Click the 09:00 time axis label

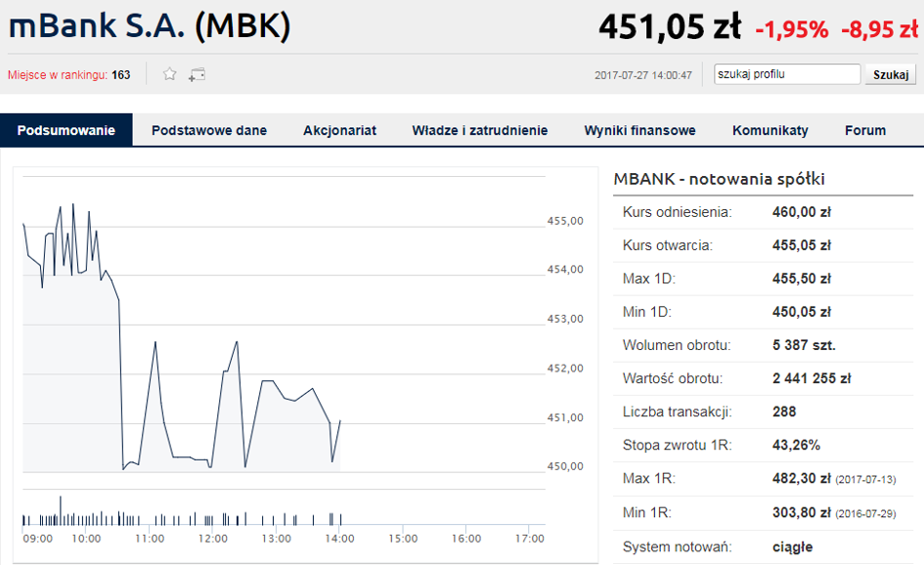pyautogui.click(x=38, y=539)
